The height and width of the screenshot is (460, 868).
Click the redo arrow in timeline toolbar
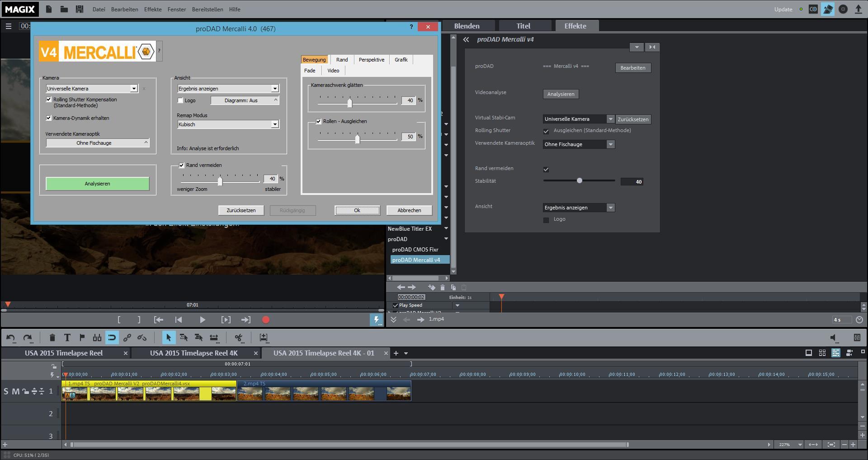(x=28, y=337)
